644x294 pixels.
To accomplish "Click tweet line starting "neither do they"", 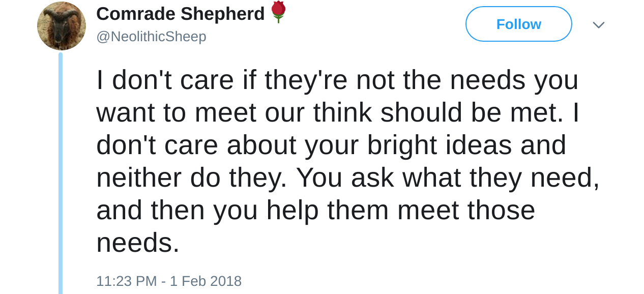I will pos(347,178).
